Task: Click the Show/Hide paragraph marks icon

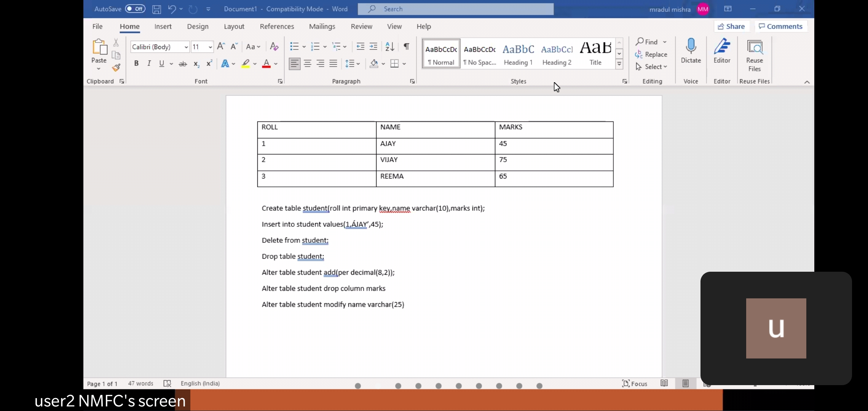Action: point(407,46)
